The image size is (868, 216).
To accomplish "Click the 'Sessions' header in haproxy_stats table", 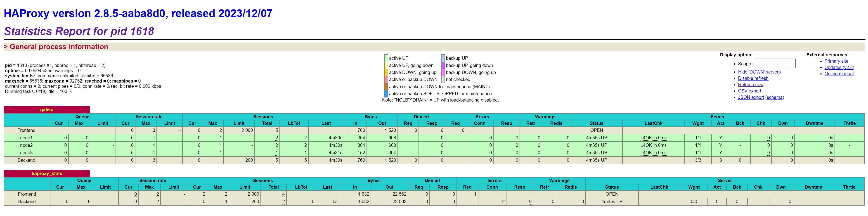I will [x=263, y=181].
